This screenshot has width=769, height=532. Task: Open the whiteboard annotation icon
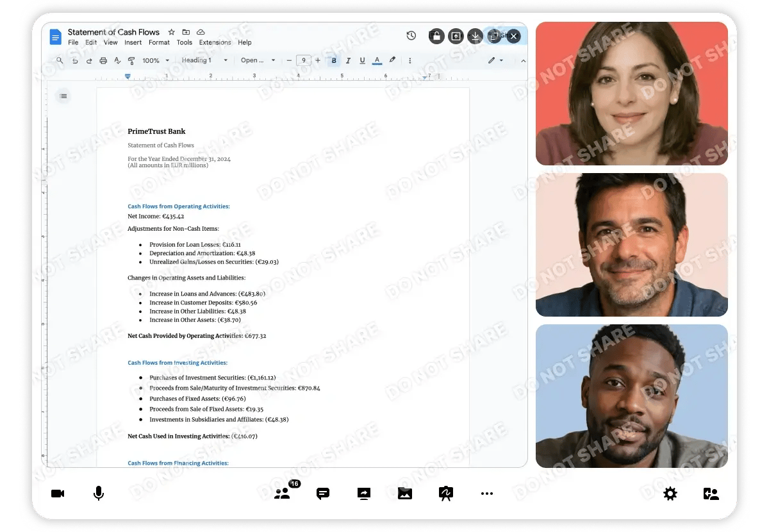445,494
